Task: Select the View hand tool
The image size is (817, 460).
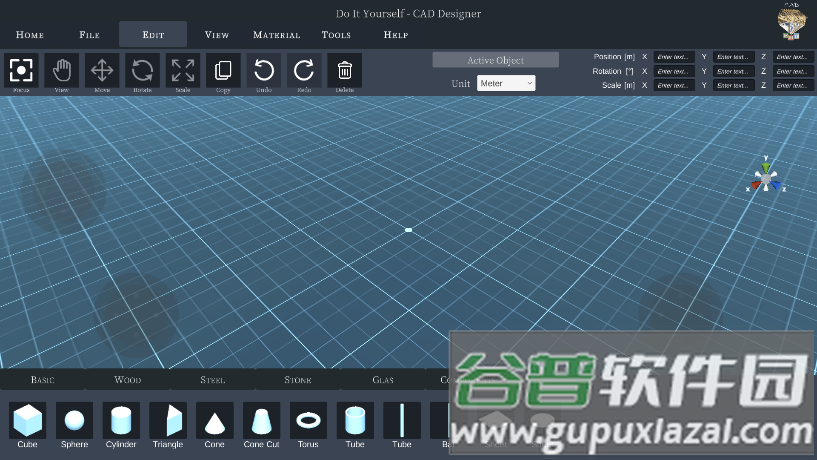Action: coord(62,70)
